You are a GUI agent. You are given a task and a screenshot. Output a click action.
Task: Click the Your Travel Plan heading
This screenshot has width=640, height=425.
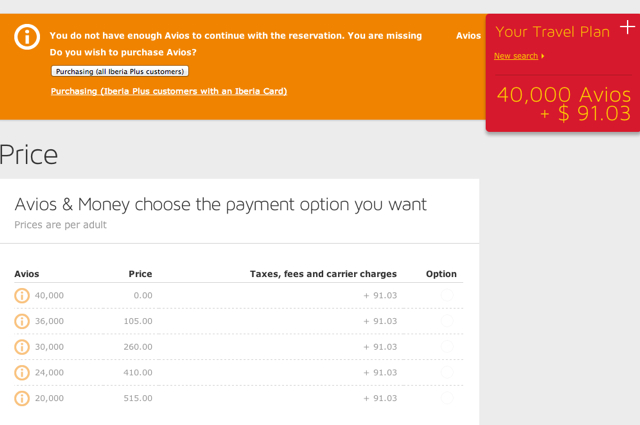(553, 32)
